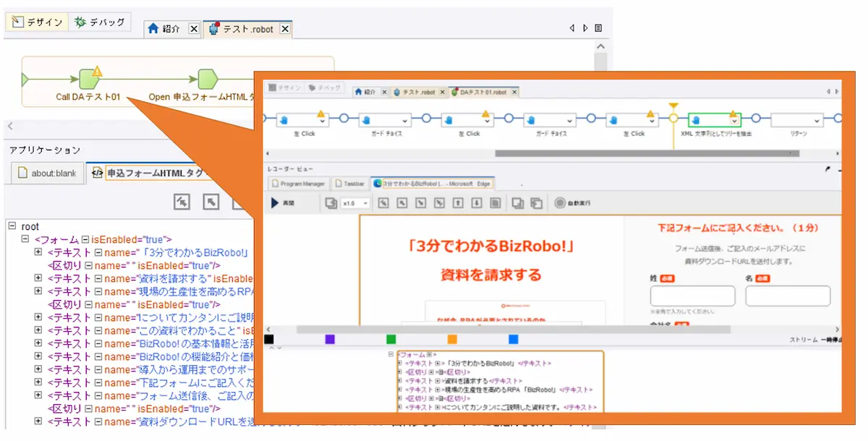Viewport: 868px width, 441px height.
Task: Click フォーム送信後、ご記入の row in background tree
Action: tap(144, 395)
